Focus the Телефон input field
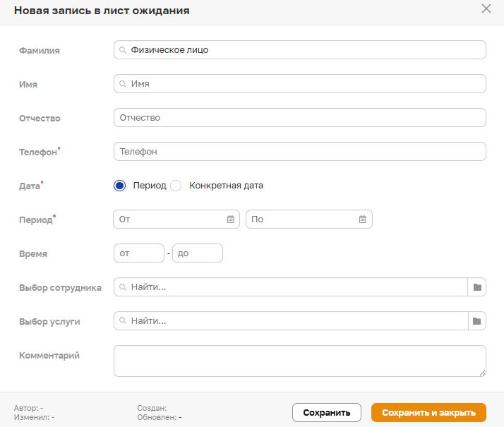The image size is (504, 427). coord(299,152)
